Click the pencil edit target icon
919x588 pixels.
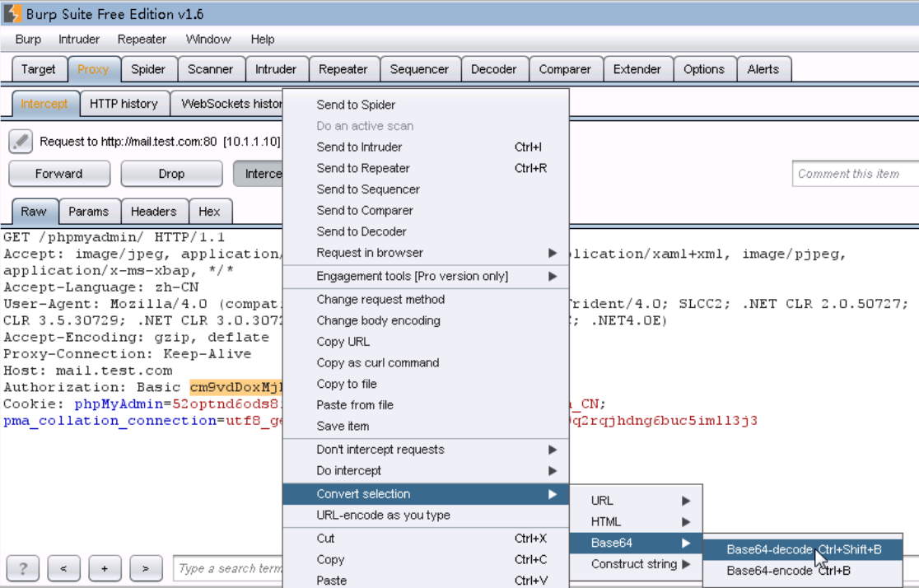(x=21, y=142)
